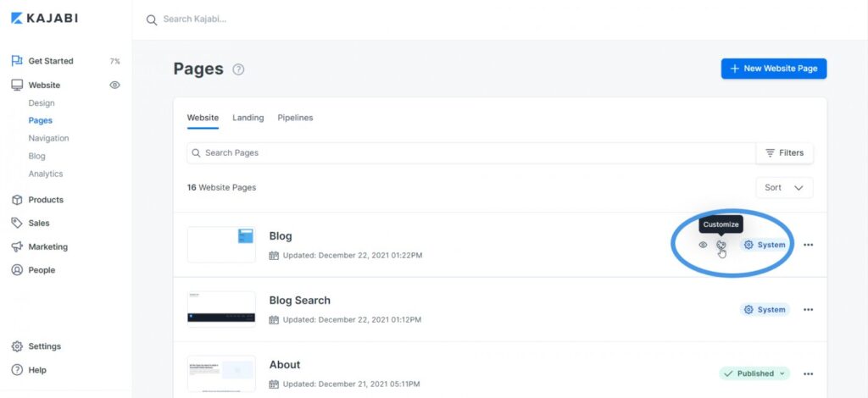The height and width of the screenshot is (398, 868).
Task: Click the Blog Search page thumbnail
Action: coord(221,309)
